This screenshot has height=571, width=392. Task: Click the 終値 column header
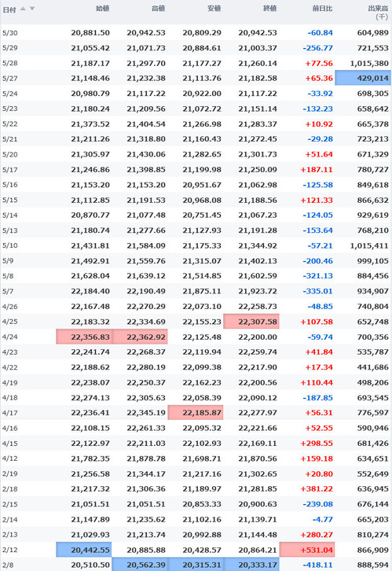tap(269, 9)
